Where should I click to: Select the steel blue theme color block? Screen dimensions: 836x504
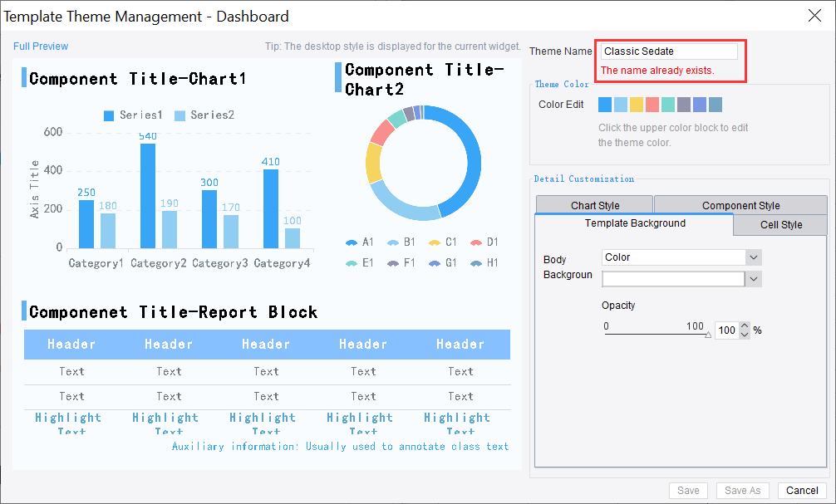click(x=716, y=105)
